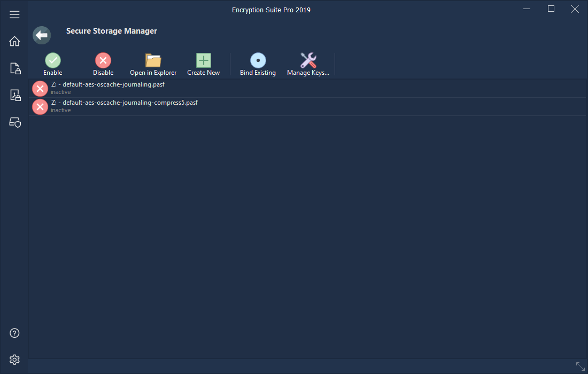Click Bind Existing disc button
The height and width of the screenshot is (374, 588).
pyautogui.click(x=258, y=65)
